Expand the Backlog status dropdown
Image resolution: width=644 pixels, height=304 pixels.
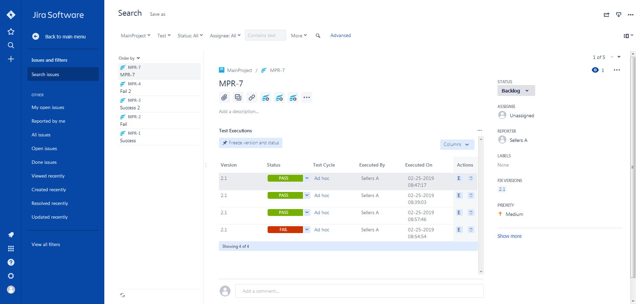click(516, 91)
